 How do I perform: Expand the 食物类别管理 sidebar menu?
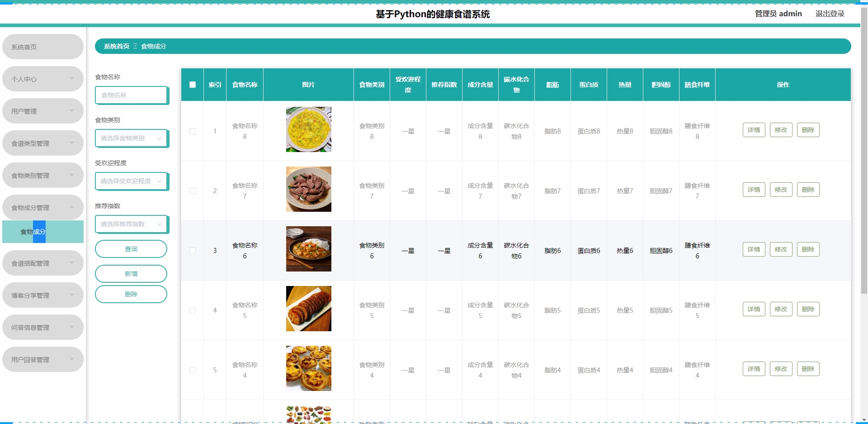(43, 175)
